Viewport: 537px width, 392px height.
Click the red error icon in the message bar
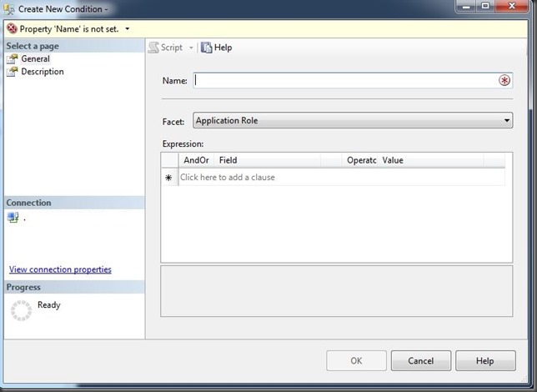click(12, 29)
